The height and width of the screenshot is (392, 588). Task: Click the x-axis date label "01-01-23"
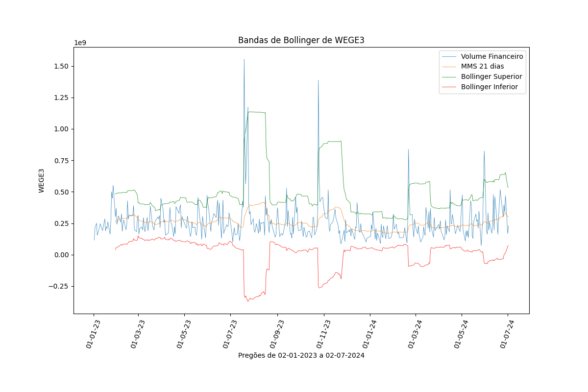coord(93,334)
